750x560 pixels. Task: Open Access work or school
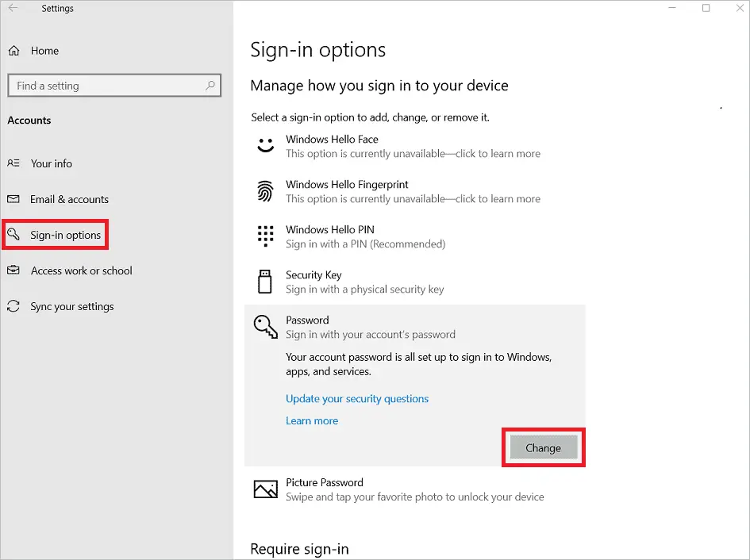[x=81, y=270]
